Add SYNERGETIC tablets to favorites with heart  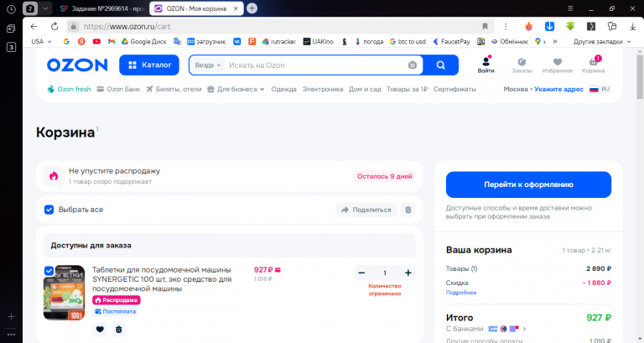tap(100, 329)
